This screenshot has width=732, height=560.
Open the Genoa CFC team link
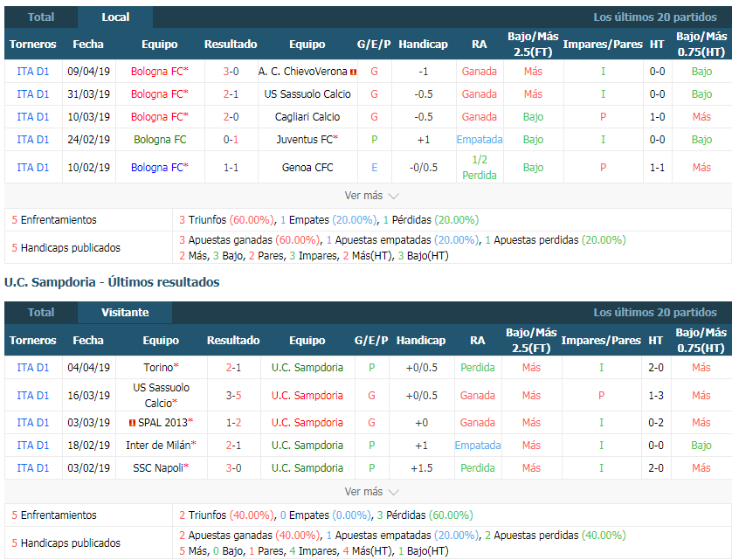click(x=307, y=168)
